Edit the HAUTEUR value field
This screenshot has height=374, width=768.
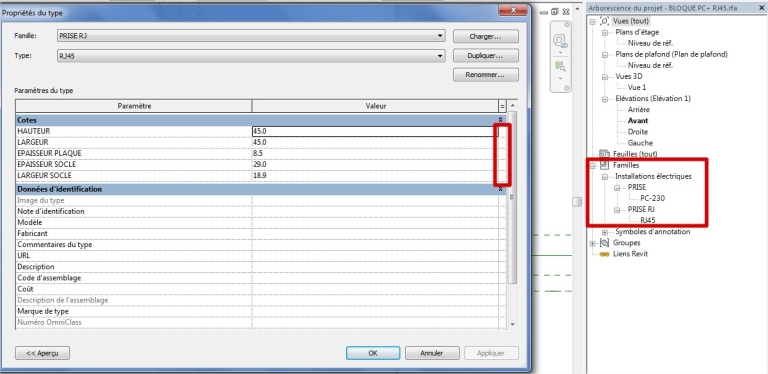pyautogui.click(x=375, y=131)
